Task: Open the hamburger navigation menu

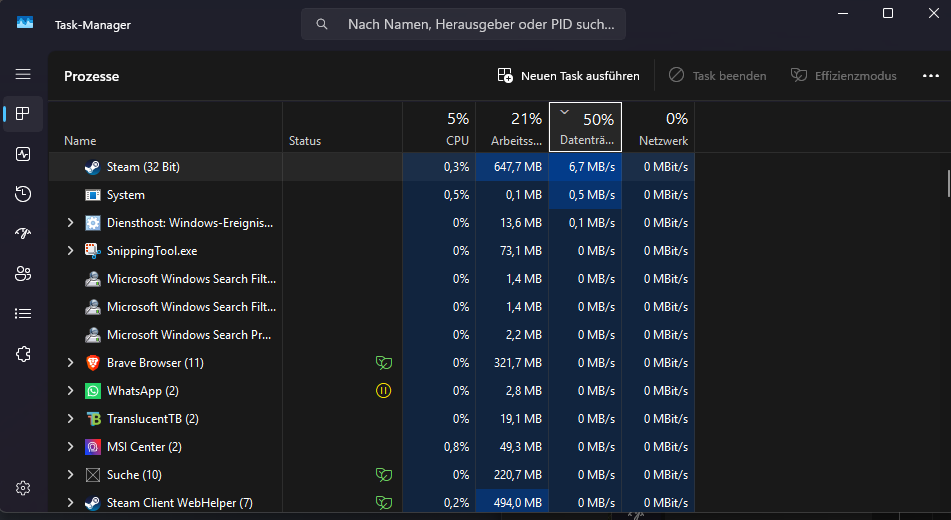Action: 23,74
